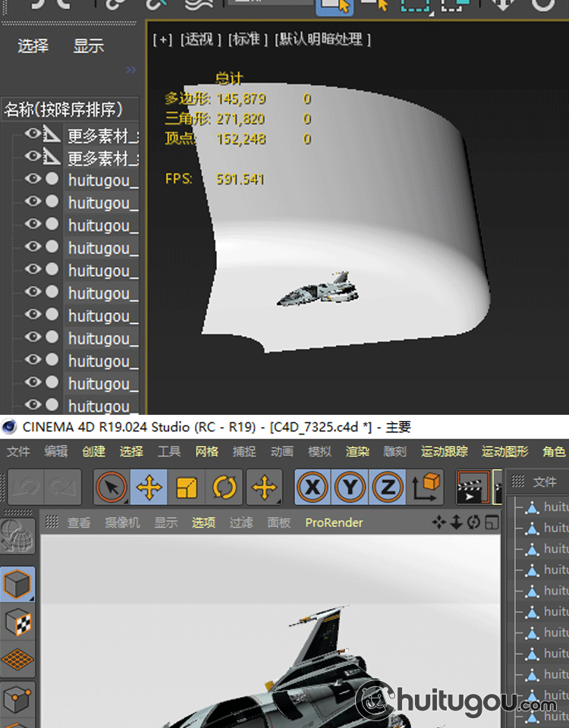Open the 网格 menu in Cinema 4D
This screenshot has height=728, width=569.
coord(206,451)
